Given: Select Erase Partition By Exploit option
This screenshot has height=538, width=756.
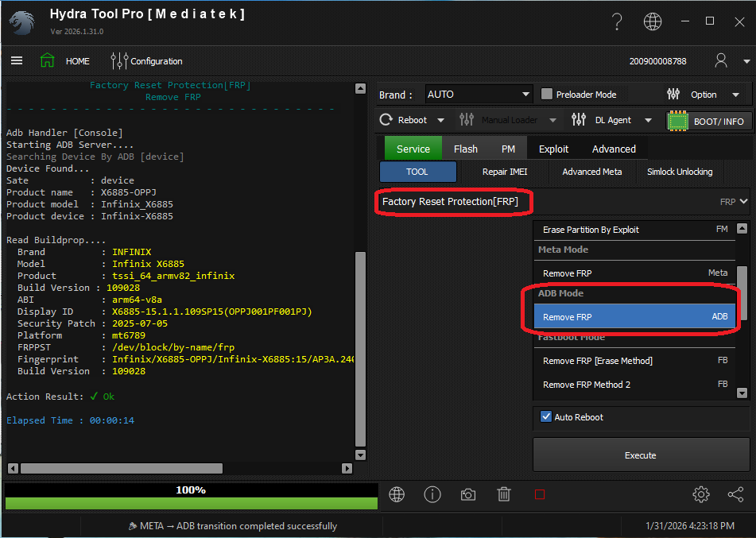Looking at the screenshot, I should pos(635,230).
